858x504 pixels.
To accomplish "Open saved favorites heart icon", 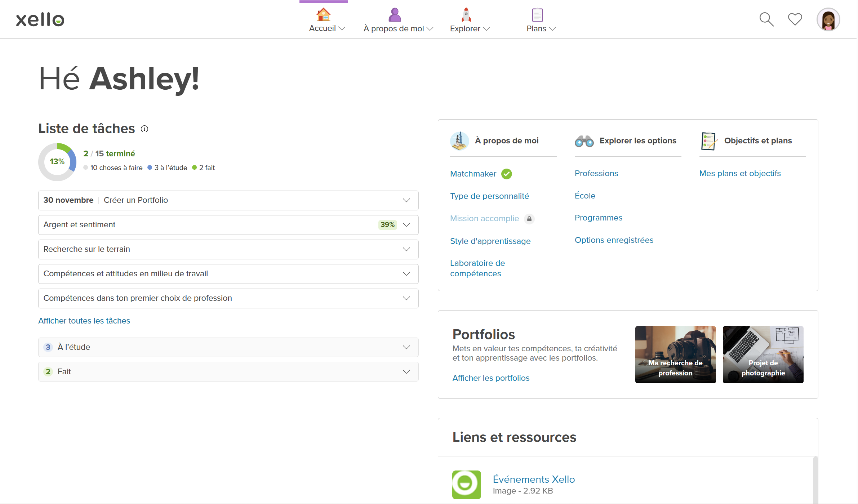I will 795,19.
